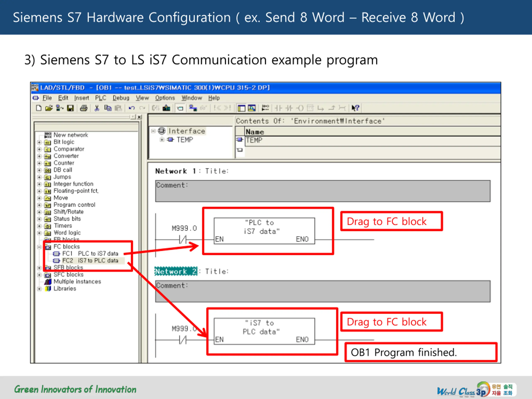Image resolution: width=532 pixels, height=399 pixels.
Task: Expand the Converter folder
Action: [39, 156]
